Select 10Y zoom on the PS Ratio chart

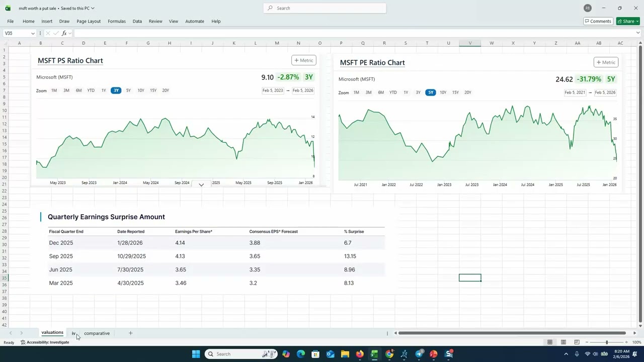pos(141,90)
